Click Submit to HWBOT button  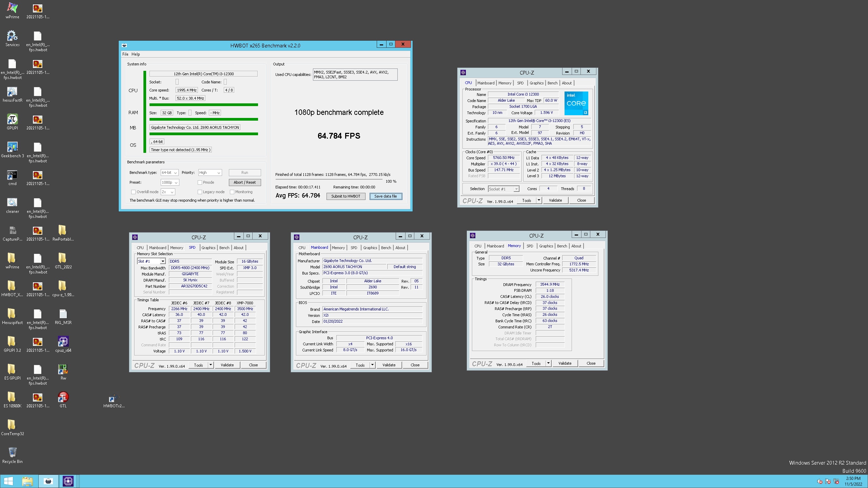pos(346,196)
